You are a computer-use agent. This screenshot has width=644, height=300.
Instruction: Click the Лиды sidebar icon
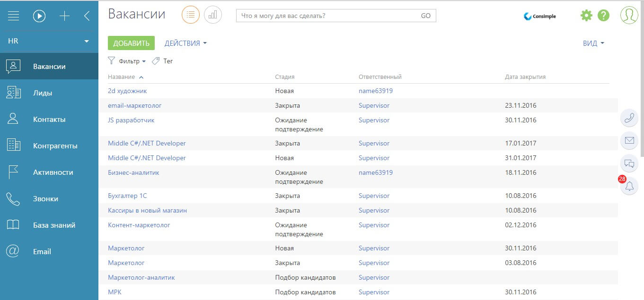pos(13,93)
